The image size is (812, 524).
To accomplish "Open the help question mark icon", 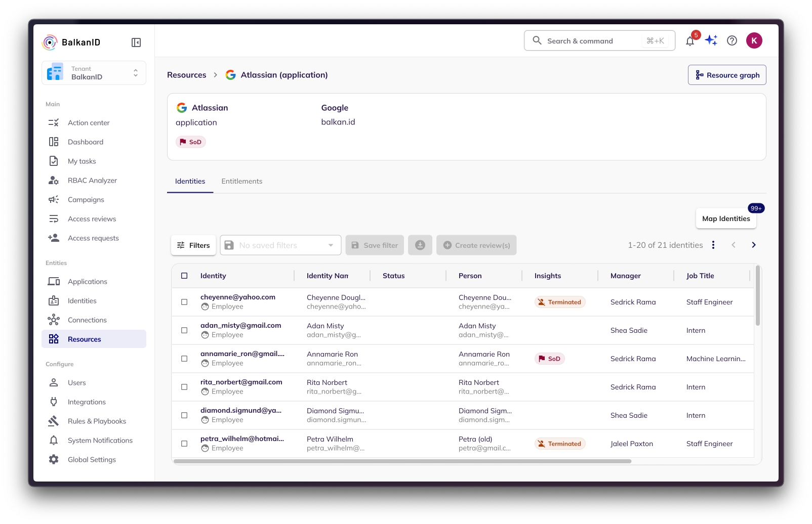I will point(732,41).
